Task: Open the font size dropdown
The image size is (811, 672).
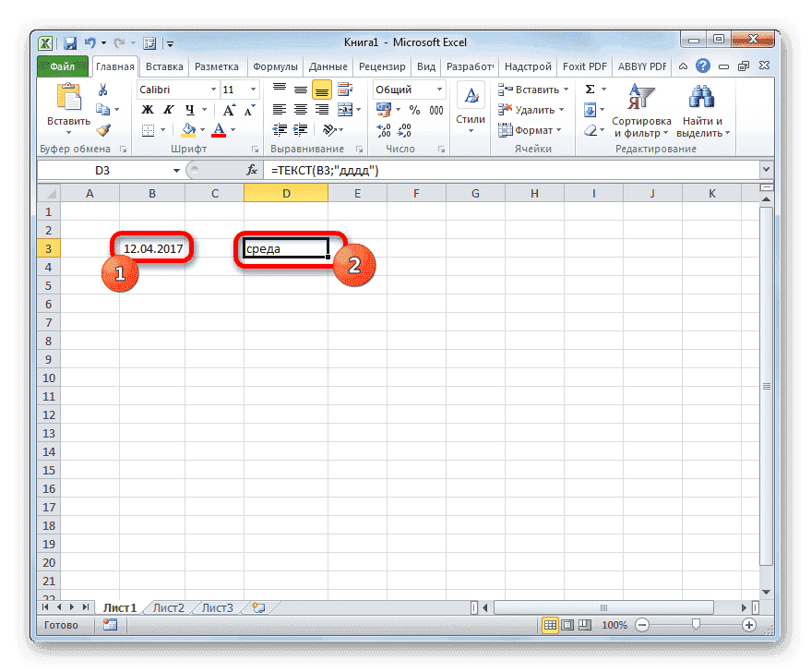Action: click(x=251, y=89)
